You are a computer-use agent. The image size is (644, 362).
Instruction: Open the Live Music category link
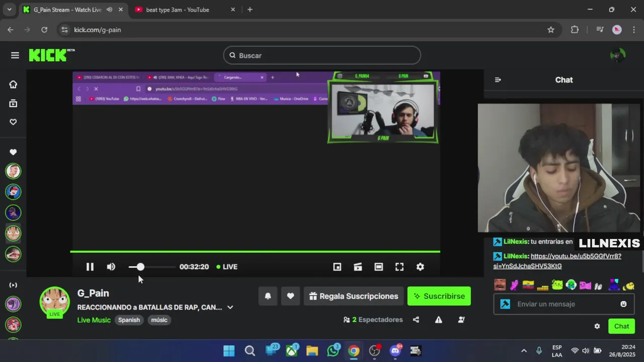94,320
